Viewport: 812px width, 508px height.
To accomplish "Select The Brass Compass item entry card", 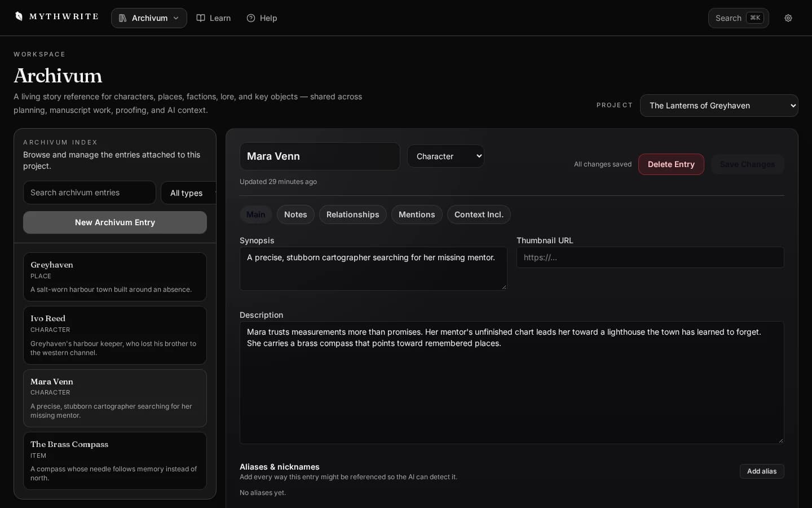I will 115,461.
